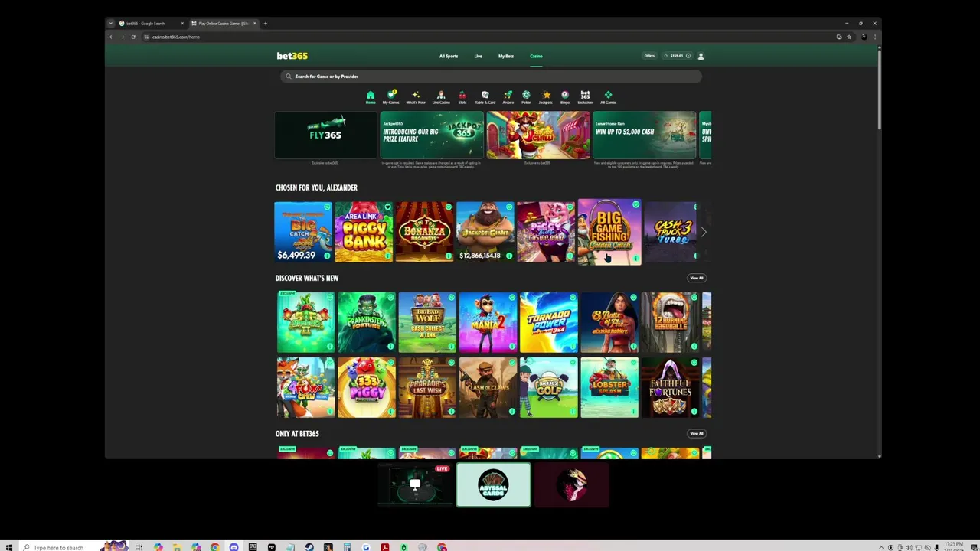Screen dimensions: 980x551
Task: Open Steam from the taskbar
Action: 309,547
